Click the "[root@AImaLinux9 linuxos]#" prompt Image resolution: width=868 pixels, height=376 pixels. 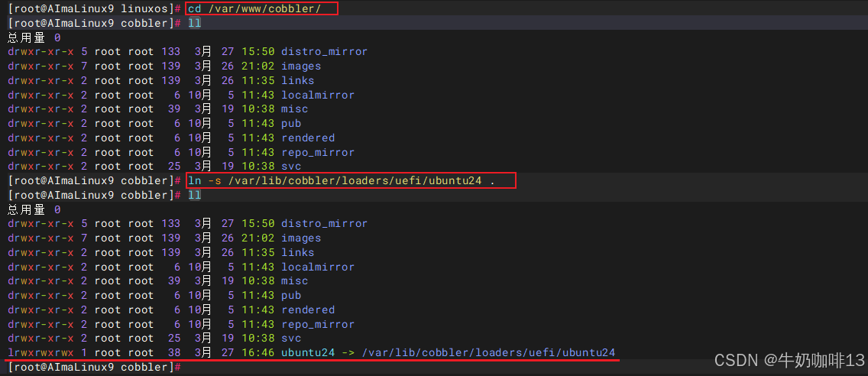tap(94, 9)
